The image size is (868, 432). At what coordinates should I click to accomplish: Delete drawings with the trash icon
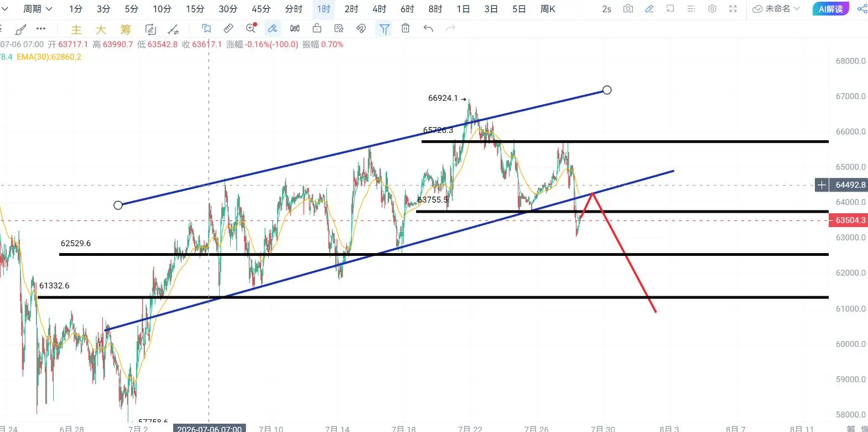(406, 28)
